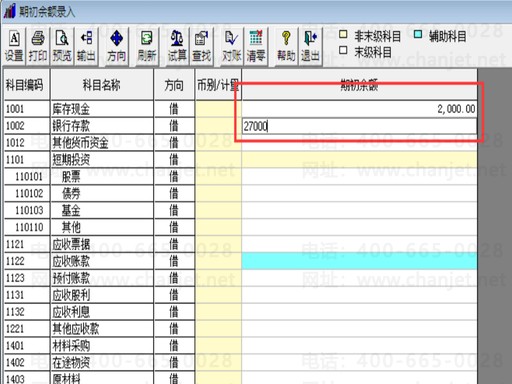This screenshot has height=384, width=512.
Task: Click the 方向 column header
Action: (x=174, y=85)
